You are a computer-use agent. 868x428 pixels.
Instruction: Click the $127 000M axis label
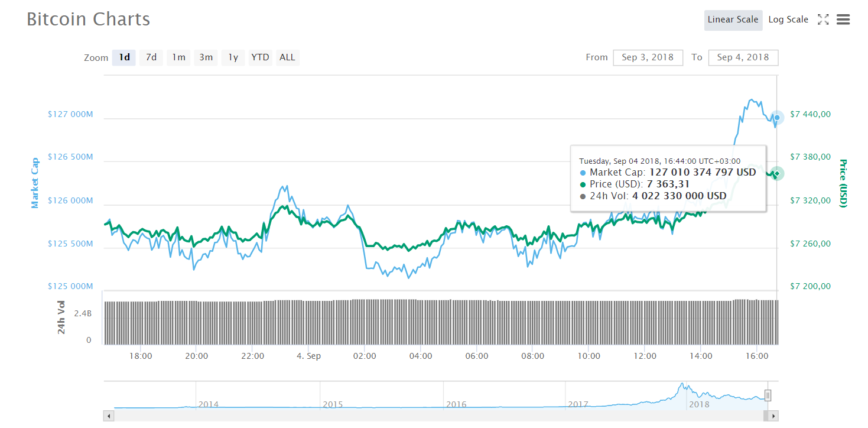coord(70,114)
